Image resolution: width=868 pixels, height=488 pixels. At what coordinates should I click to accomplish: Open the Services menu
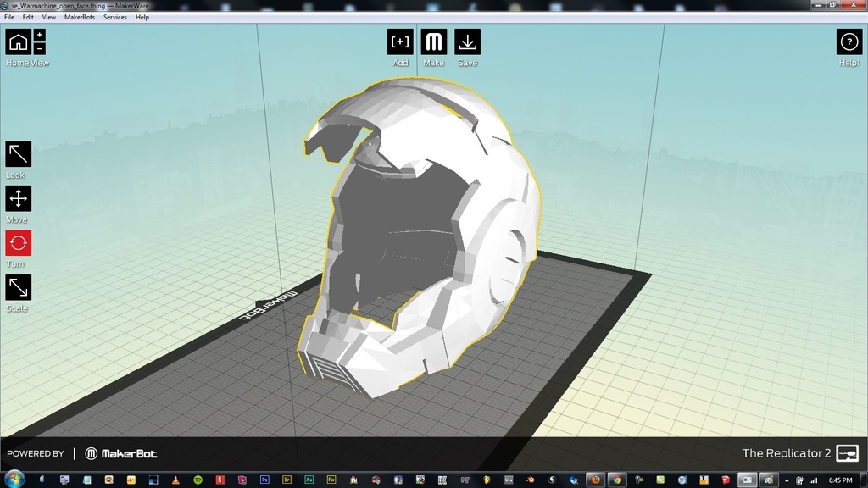click(115, 17)
